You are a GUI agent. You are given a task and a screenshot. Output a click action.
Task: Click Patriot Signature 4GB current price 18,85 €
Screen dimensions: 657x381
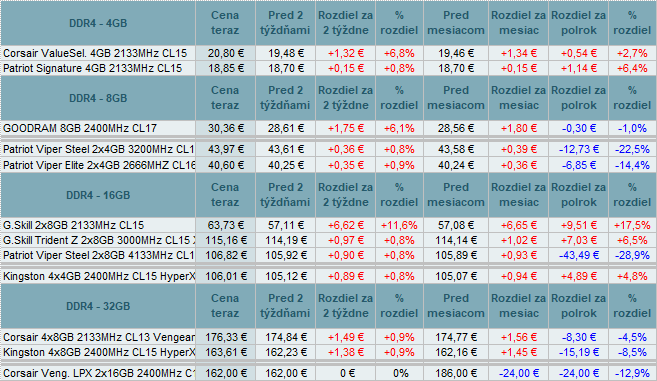225,68
